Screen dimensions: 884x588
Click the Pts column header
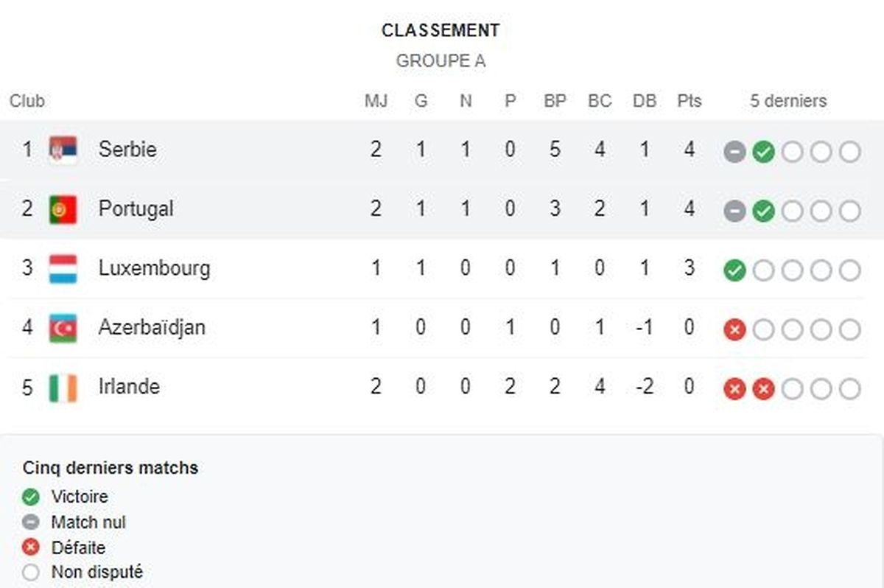[x=690, y=101]
